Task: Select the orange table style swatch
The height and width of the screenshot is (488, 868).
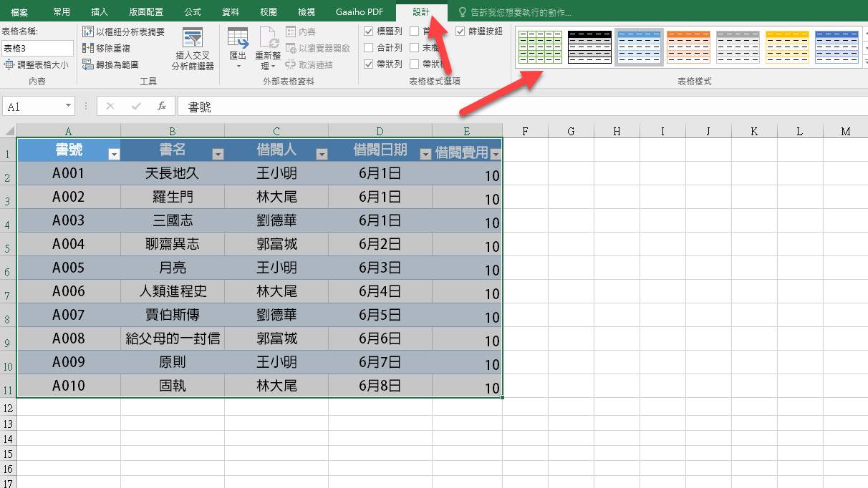Action: point(688,47)
